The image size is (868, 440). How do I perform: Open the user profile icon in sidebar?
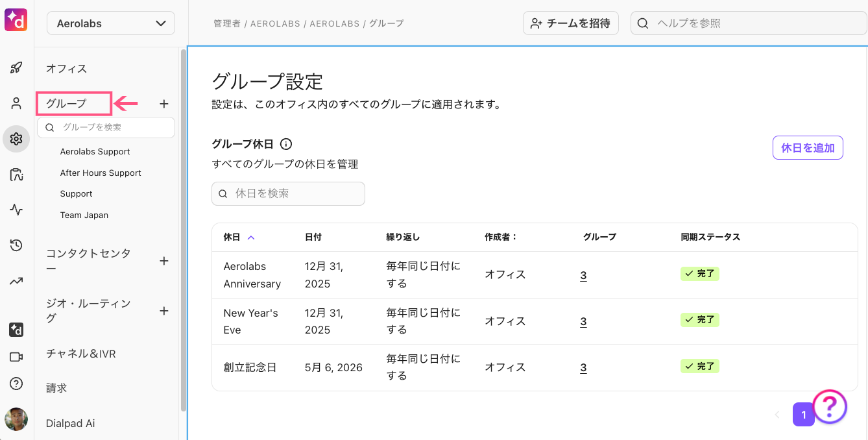point(16,103)
